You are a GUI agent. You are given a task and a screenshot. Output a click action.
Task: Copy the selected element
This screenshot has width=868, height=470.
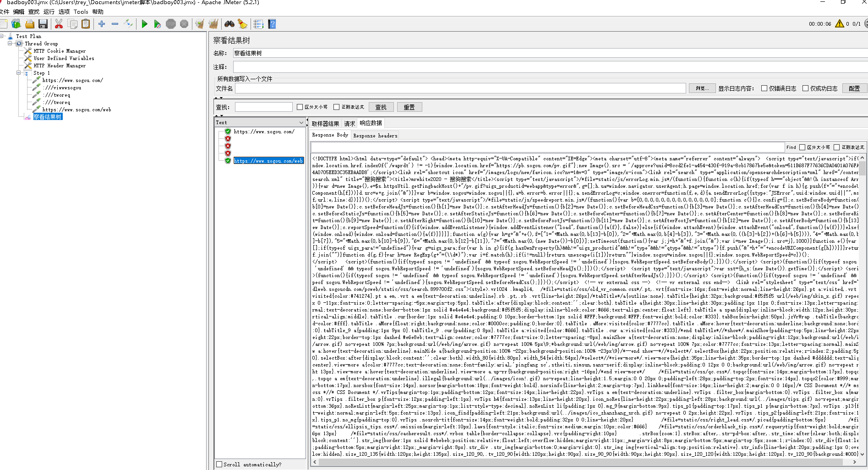(x=72, y=24)
